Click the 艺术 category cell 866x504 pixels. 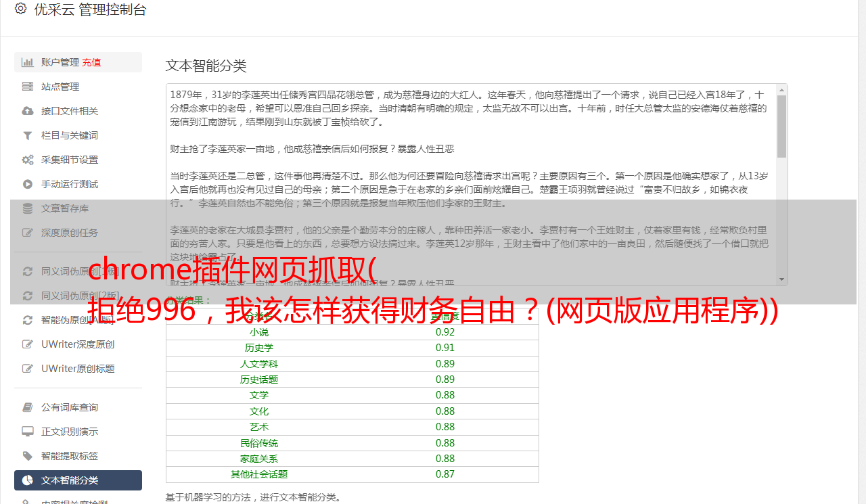(x=258, y=427)
